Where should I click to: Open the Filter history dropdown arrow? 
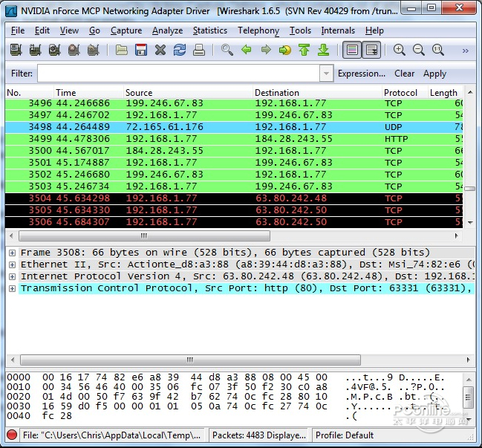(x=326, y=74)
